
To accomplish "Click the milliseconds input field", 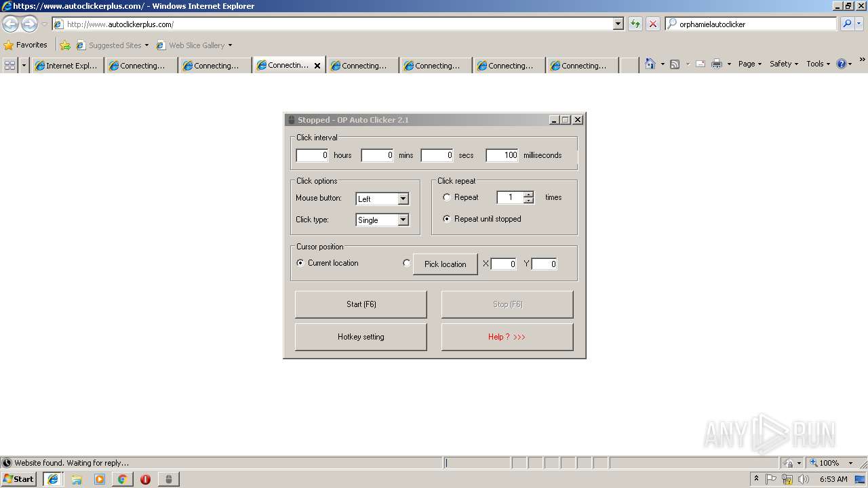I will [502, 155].
